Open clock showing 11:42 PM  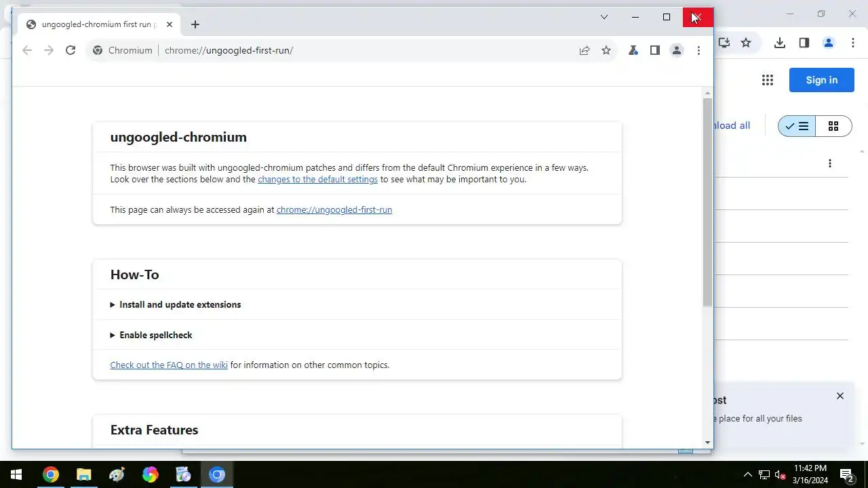(810, 474)
